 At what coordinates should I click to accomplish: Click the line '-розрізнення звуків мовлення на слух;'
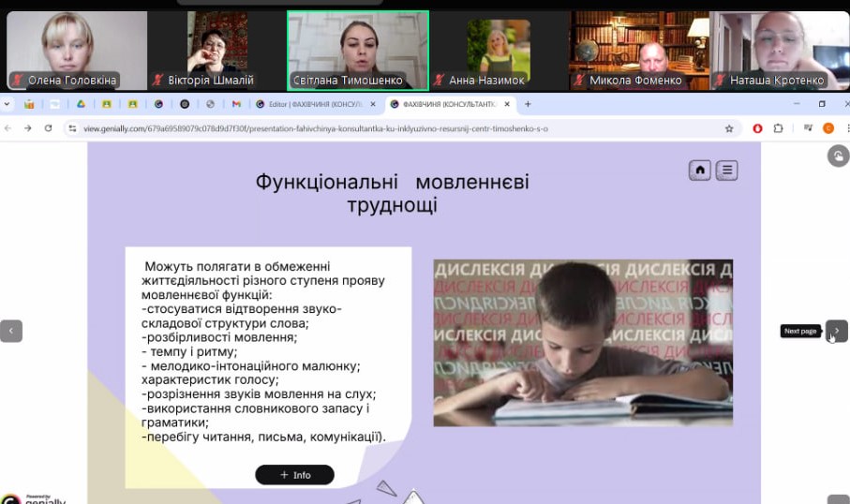tap(259, 394)
